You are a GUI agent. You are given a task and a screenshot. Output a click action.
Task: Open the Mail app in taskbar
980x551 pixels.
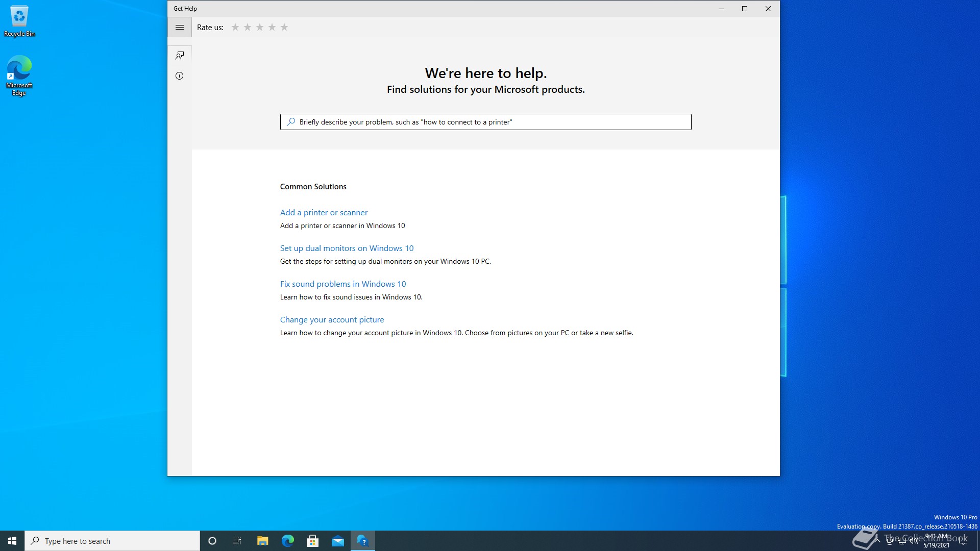[338, 541]
